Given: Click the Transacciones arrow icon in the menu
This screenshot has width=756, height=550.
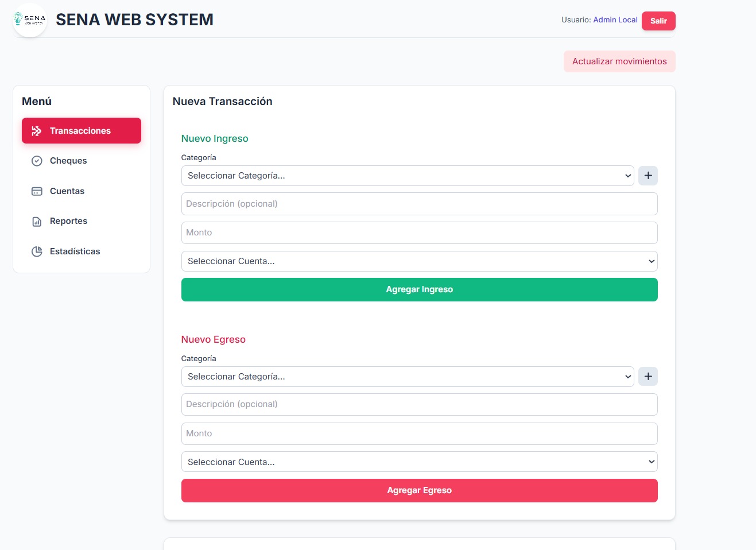Looking at the screenshot, I should [37, 131].
